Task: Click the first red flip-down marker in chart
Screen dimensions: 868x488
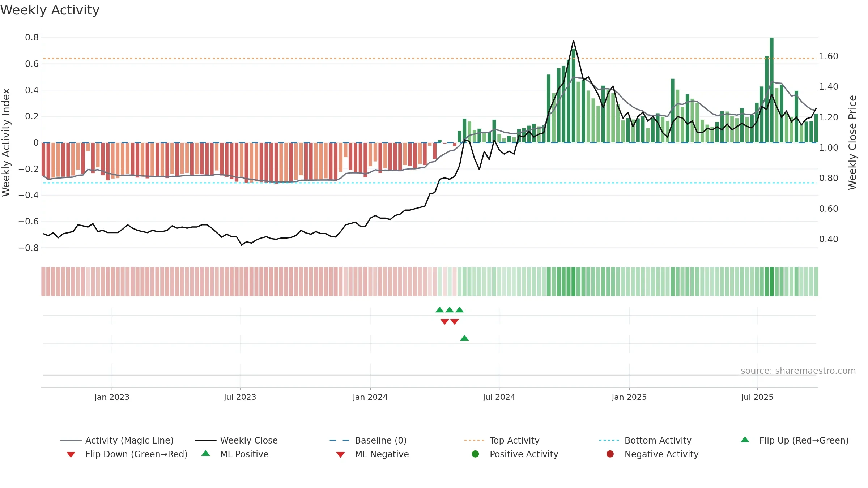Action: (445, 322)
